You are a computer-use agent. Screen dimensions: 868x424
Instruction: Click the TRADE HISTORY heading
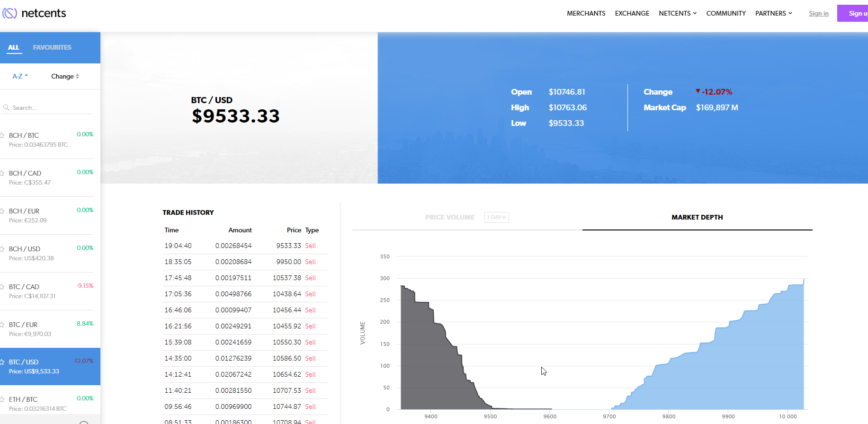[188, 212]
